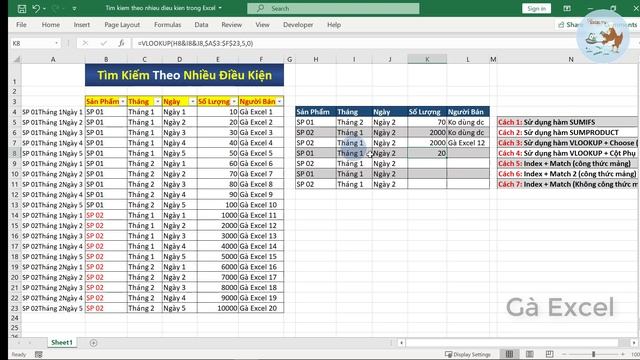
Task: Click the zoom in plus button
Action: [623, 354]
